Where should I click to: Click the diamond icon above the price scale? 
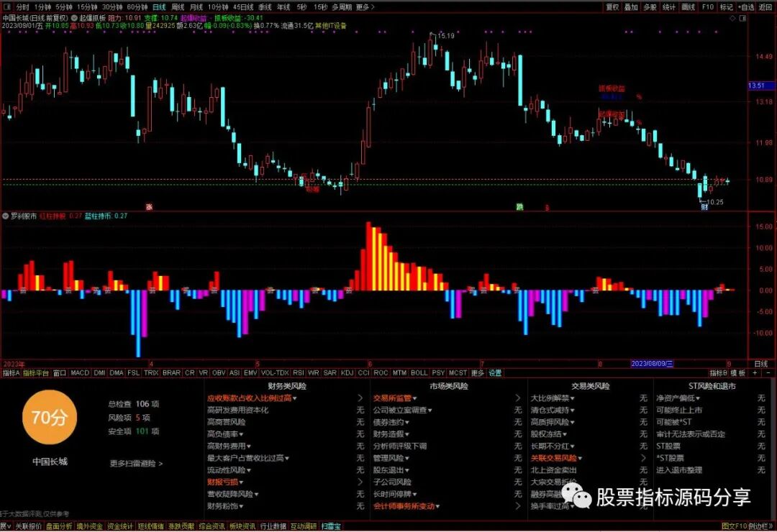pos(732,18)
